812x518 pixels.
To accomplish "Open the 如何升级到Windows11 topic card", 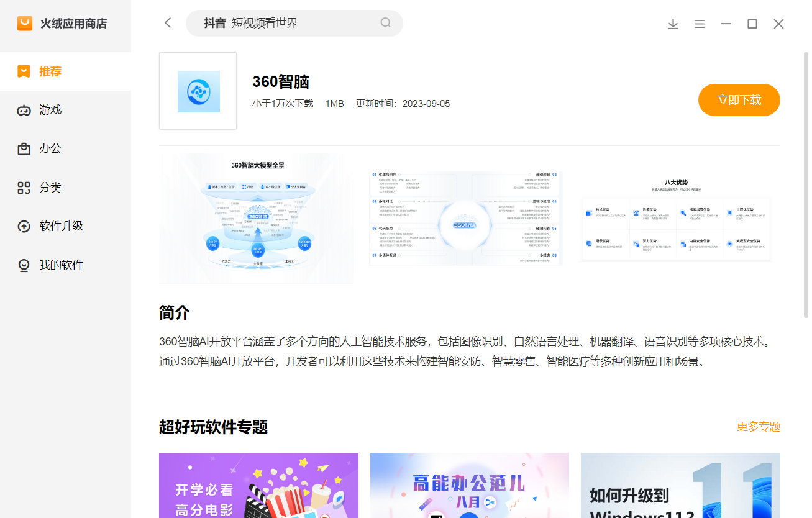I will pyautogui.click(x=680, y=486).
